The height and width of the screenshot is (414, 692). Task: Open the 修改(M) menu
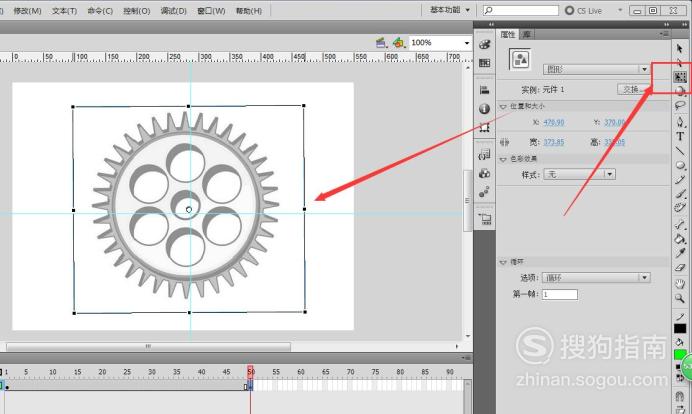point(27,11)
